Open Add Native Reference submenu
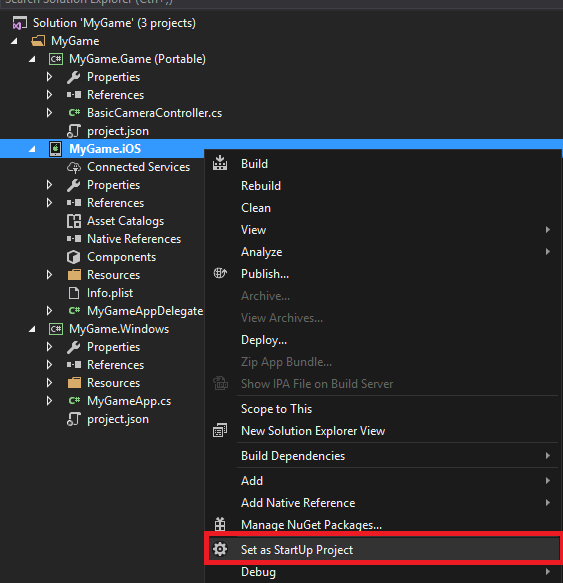563x583 pixels. 383,503
